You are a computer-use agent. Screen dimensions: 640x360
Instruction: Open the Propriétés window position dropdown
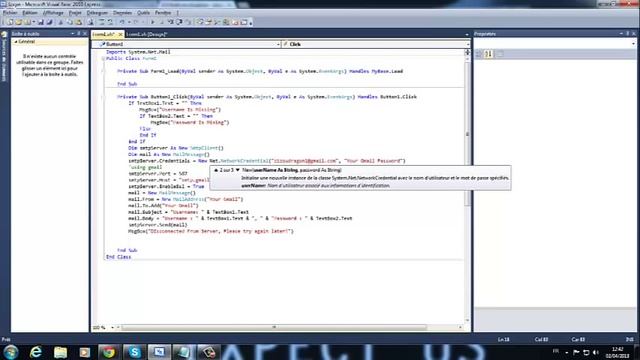pos(621,33)
